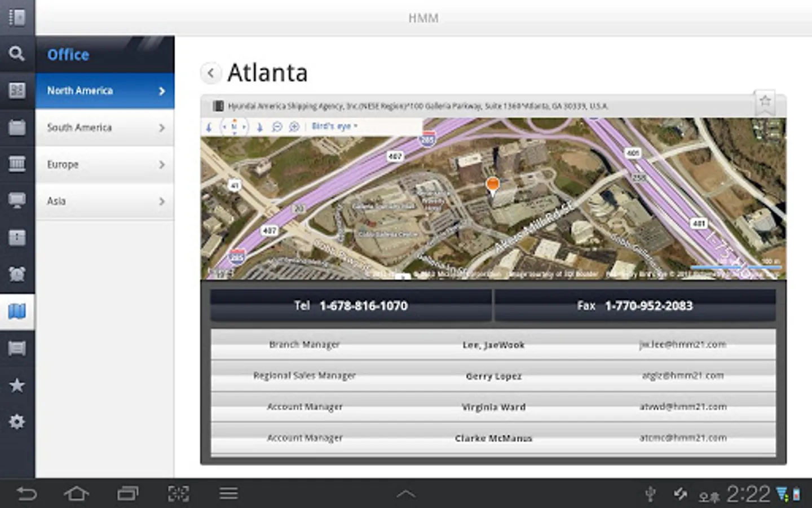
Task: Click the sync icon in status bar
Action: click(681, 494)
